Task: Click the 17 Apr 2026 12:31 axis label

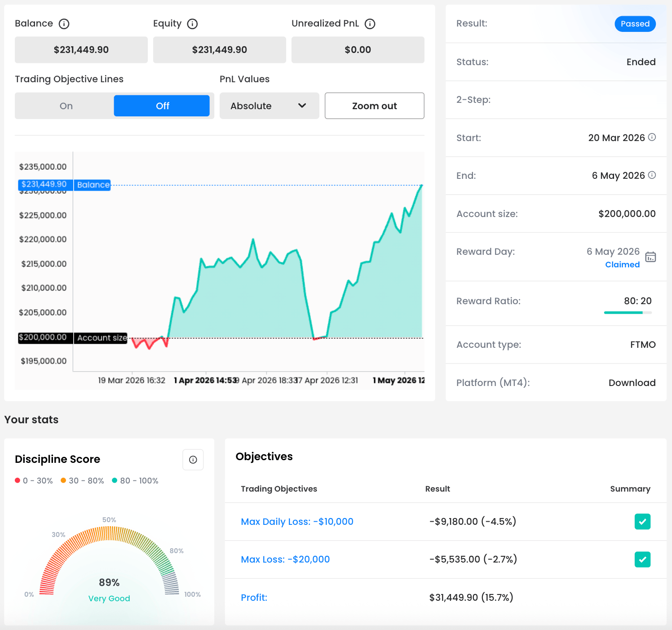Action: click(x=327, y=381)
